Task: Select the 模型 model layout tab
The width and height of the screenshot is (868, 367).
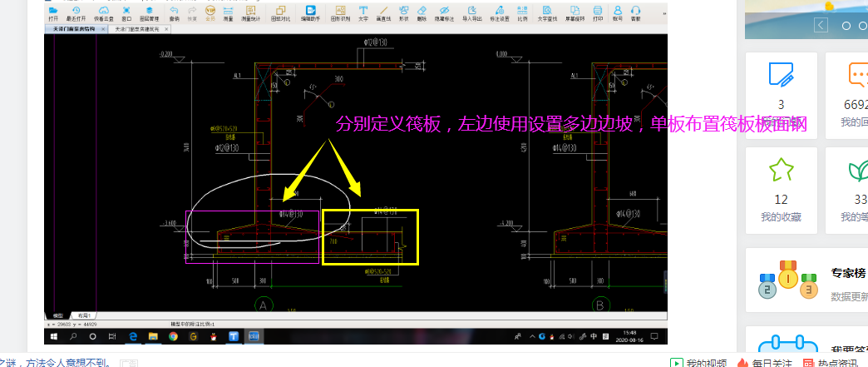Action: coord(57,315)
